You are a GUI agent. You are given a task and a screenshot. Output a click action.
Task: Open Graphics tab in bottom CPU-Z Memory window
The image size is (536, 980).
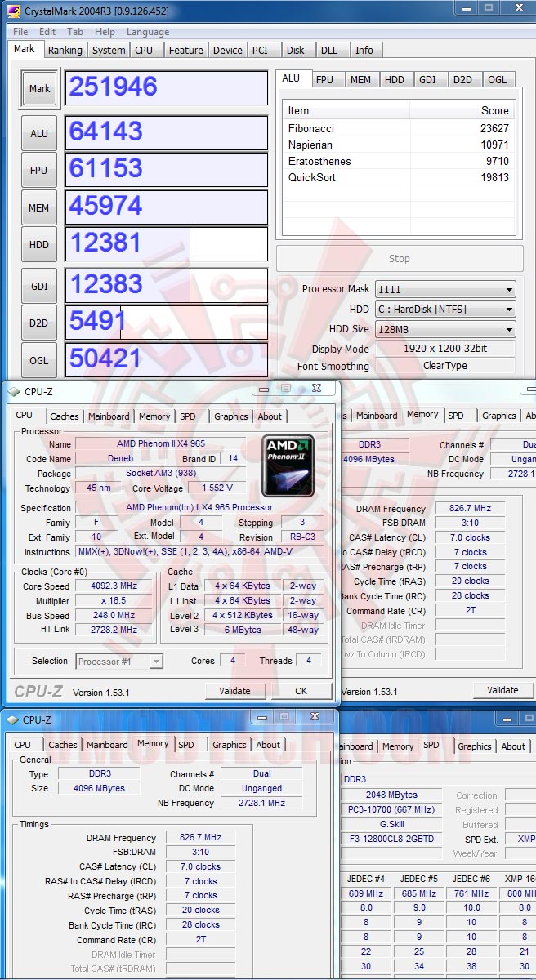tap(230, 745)
